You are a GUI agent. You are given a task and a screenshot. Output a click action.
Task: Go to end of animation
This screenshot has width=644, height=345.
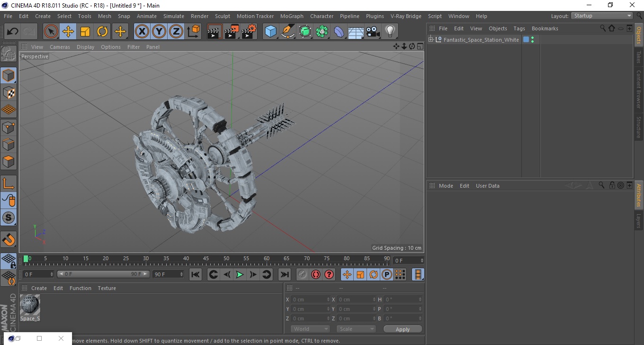(x=284, y=274)
